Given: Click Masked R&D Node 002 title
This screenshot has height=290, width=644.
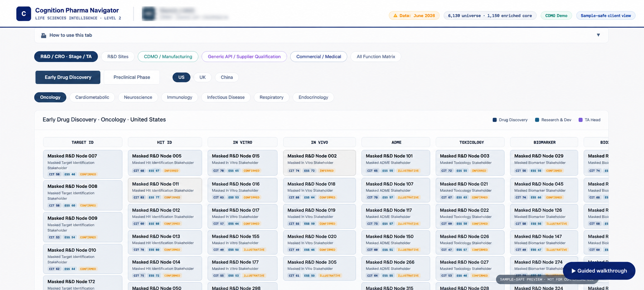Looking at the screenshot, I should pyautogui.click(x=312, y=156).
